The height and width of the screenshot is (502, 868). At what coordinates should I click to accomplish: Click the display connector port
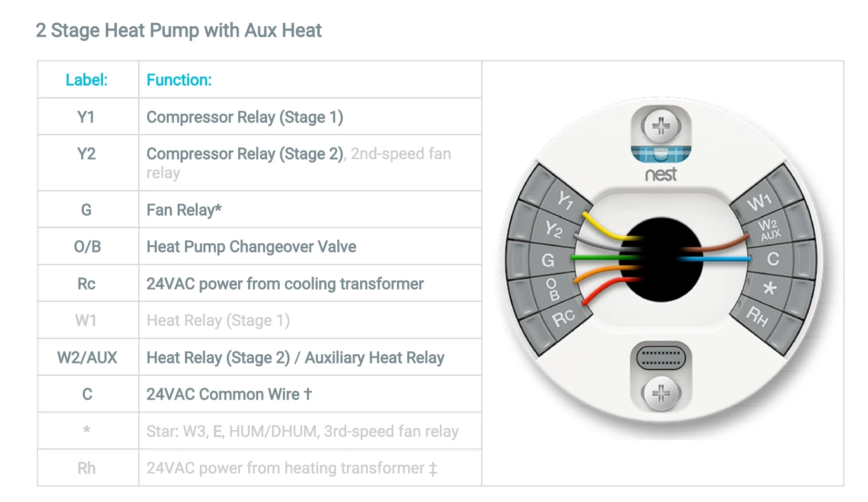point(661,358)
